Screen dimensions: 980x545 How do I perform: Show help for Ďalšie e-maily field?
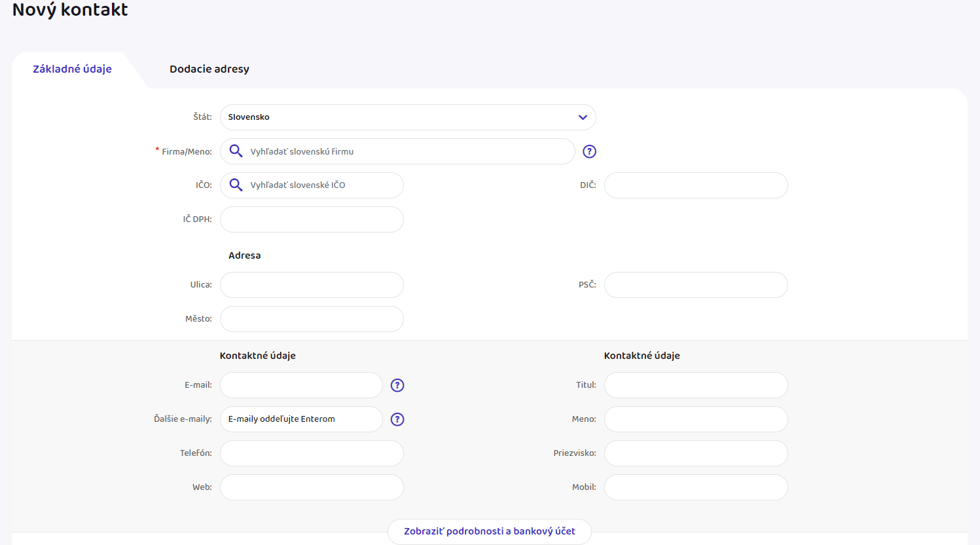point(397,419)
